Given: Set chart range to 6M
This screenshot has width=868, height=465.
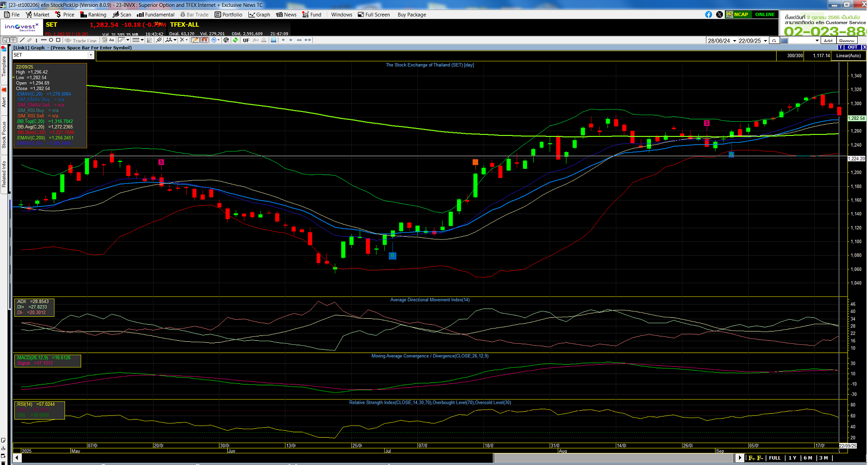Looking at the screenshot, I should 808,458.
